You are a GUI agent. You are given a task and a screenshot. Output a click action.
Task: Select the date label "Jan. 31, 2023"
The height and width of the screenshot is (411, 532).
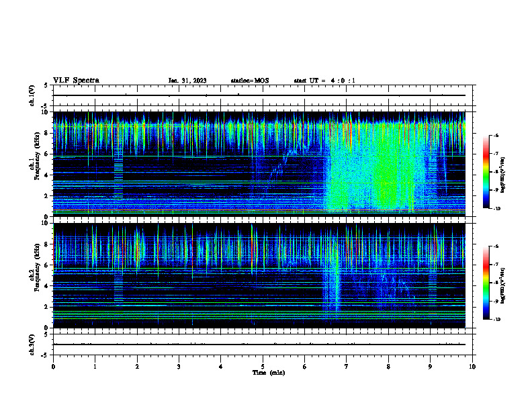click(x=187, y=81)
